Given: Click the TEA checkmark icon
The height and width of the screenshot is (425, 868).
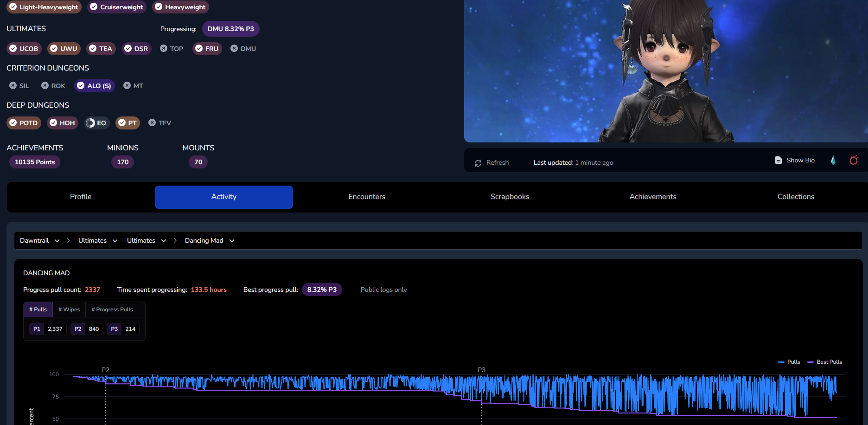Looking at the screenshot, I should tap(93, 49).
